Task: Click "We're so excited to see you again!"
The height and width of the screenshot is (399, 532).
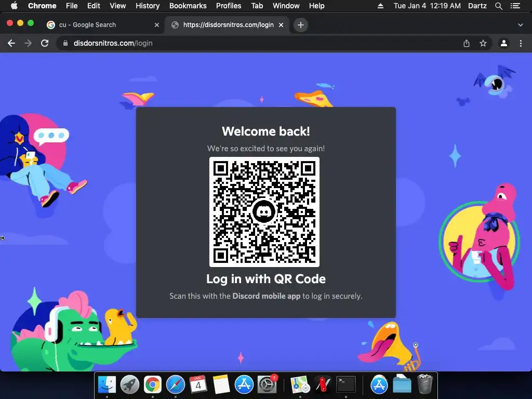Action: click(x=266, y=148)
